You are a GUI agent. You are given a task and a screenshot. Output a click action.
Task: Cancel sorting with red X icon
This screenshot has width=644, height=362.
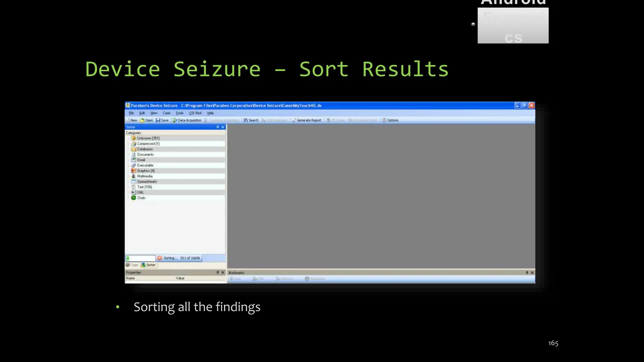pos(160,258)
